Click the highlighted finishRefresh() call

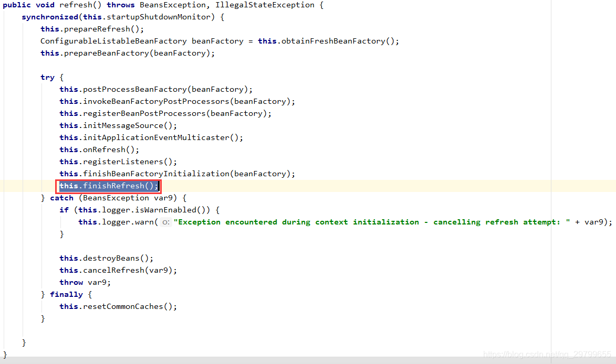pyautogui.click(x=109, y=186)
